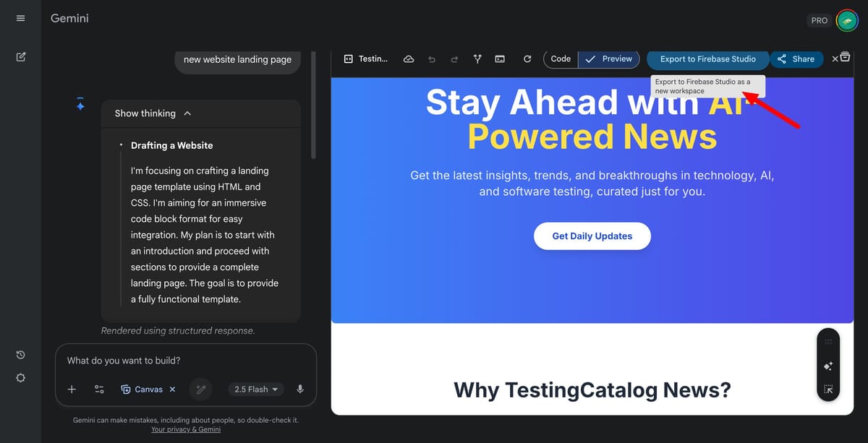
Task: Refresh the canvas preview
Action: click(527, 59)
